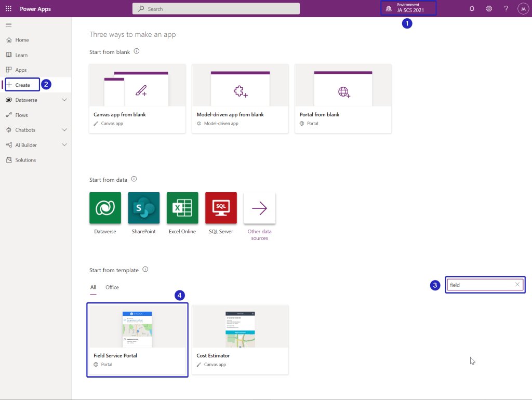Open the JA account avatar
The width and height of the screenshot is (532, 400).
click(523, 9)
